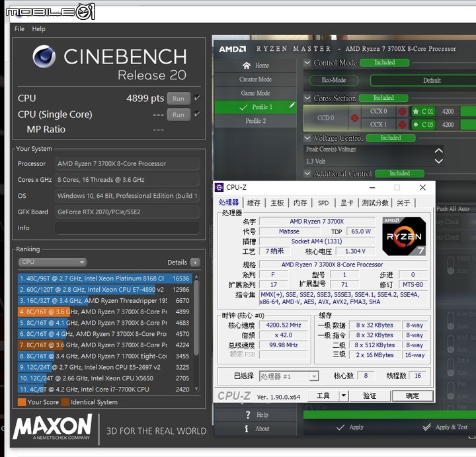Select Profile 1 in Ryzen Master
Image resolution: width=476 pixels, height=457 pixels.
tap(255, 107)
